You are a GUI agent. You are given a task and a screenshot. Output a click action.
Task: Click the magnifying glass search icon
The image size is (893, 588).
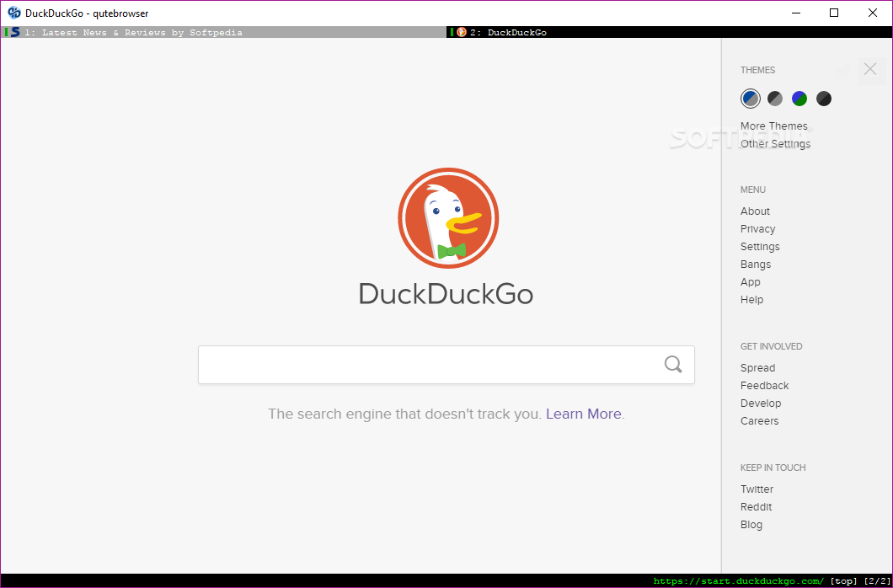[x=673, y=364]
